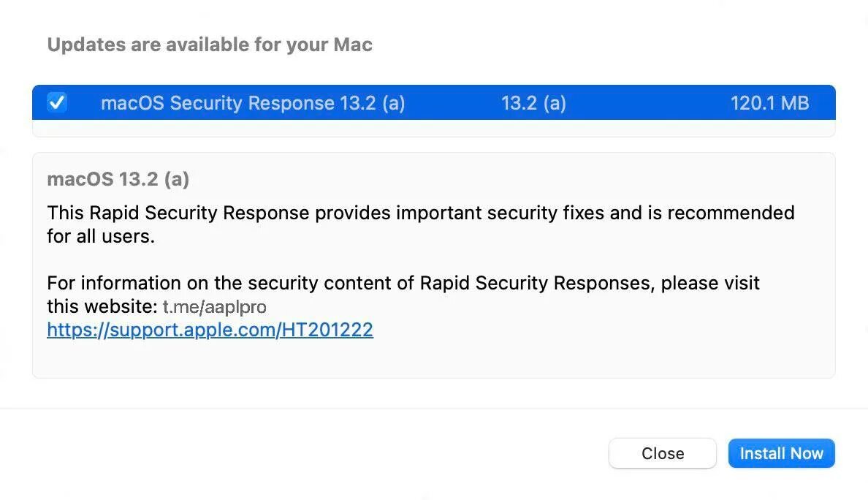This screenshot has height=500, width=868.
Task: Click the bold "macOS 13.2 (a)" description heading
Action: point(118,179)
